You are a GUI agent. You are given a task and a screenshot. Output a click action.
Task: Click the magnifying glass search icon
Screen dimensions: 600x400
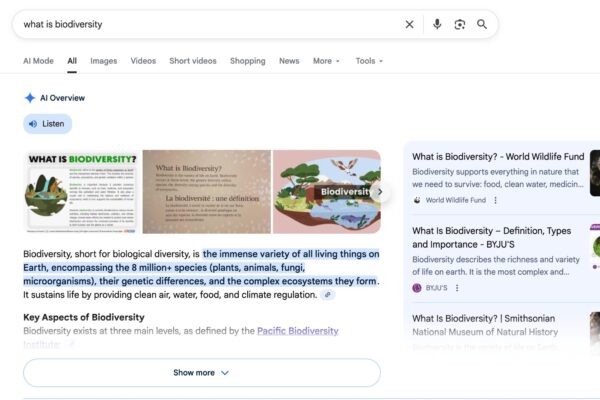(x=482, y=24)
